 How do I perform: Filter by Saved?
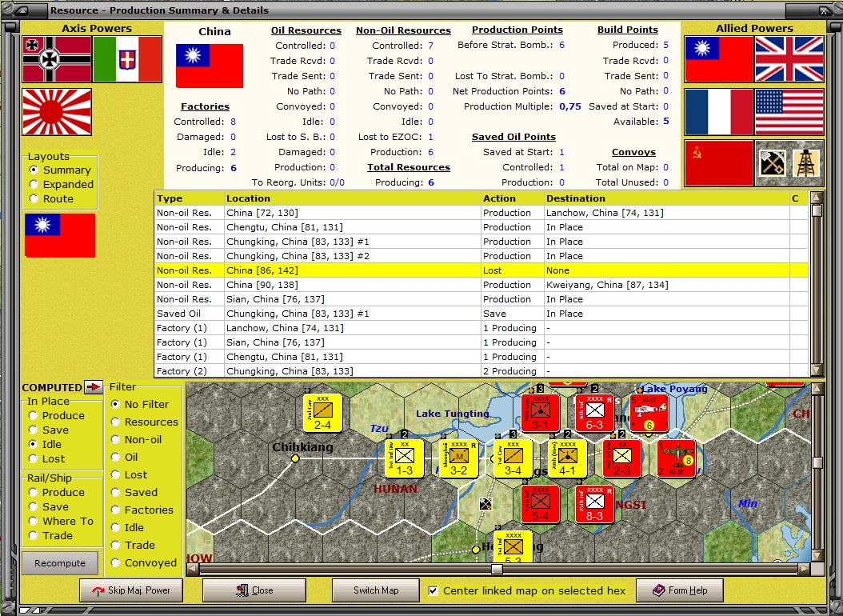(x=134, y=492)
